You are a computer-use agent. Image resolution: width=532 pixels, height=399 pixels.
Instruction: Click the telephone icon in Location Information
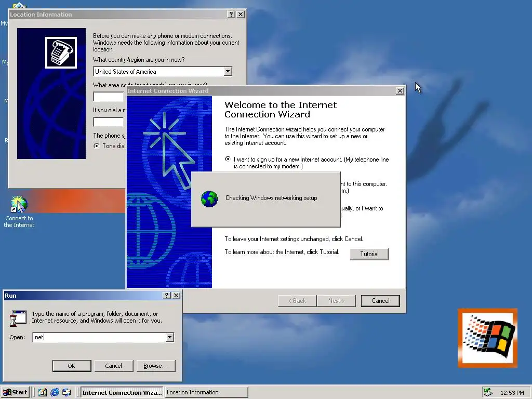[x=61, y=52]
